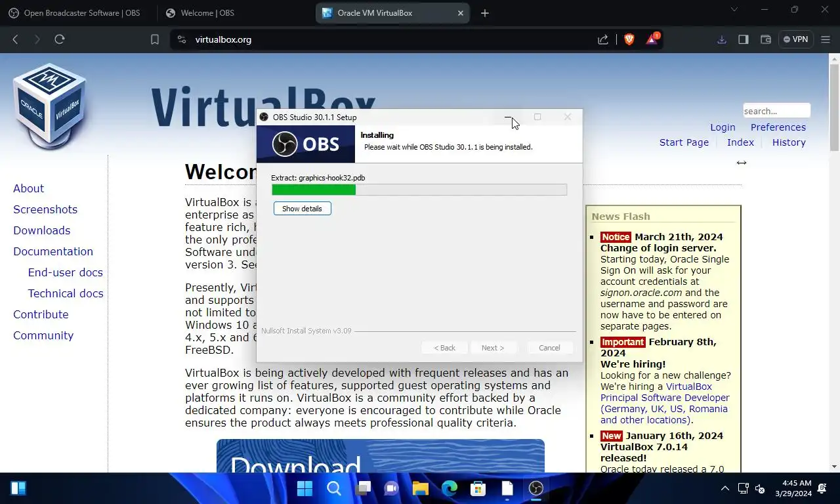Click the page vertical scrollbar thumb
This screenshot has width=840, height=504.
pos(834,108)
